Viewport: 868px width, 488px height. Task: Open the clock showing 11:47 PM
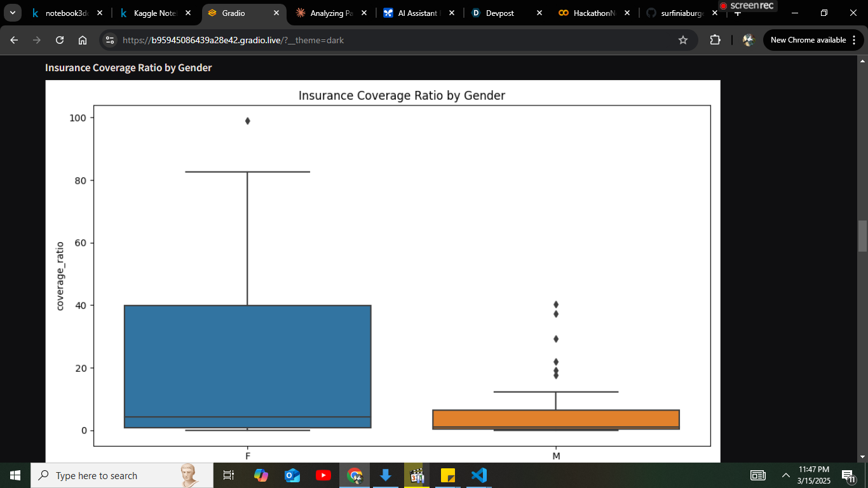(813, 475)
